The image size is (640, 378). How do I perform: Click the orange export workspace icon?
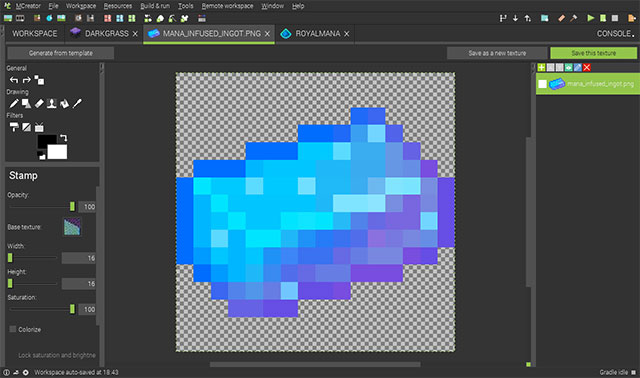pos(632,18)
